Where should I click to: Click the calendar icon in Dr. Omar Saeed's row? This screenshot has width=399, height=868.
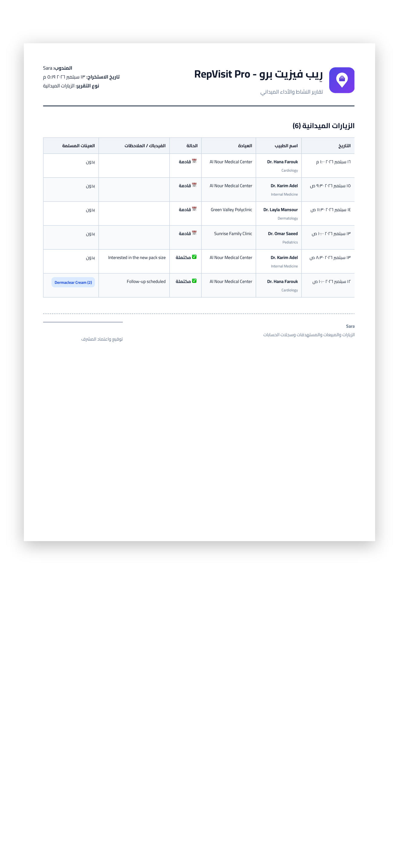(194, 233)
